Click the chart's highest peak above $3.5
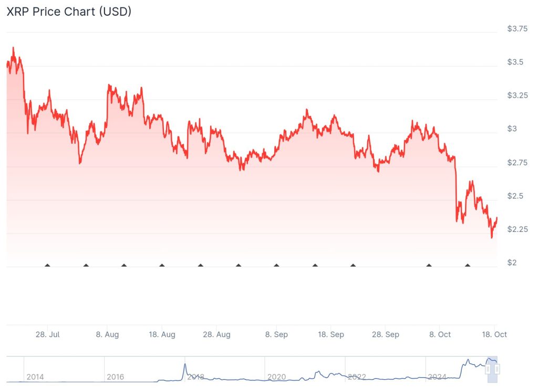 [13, 48]
